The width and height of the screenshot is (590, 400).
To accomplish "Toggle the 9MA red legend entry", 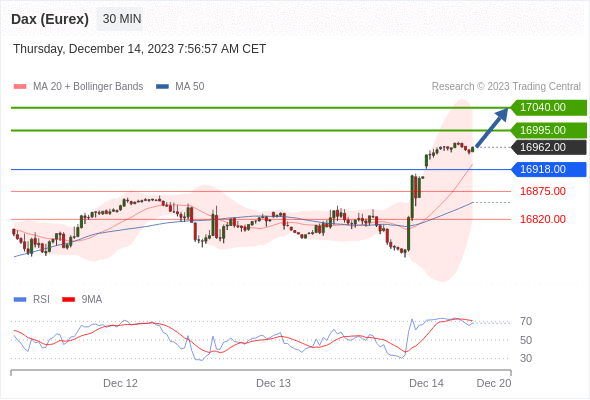I will pos(82,300).
